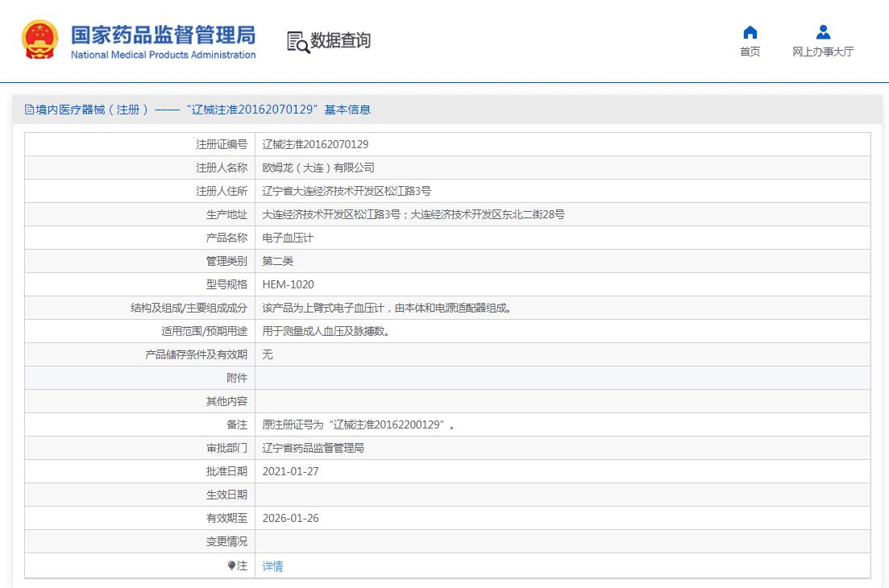Click the 数据查询 heading text

(340, 40)
